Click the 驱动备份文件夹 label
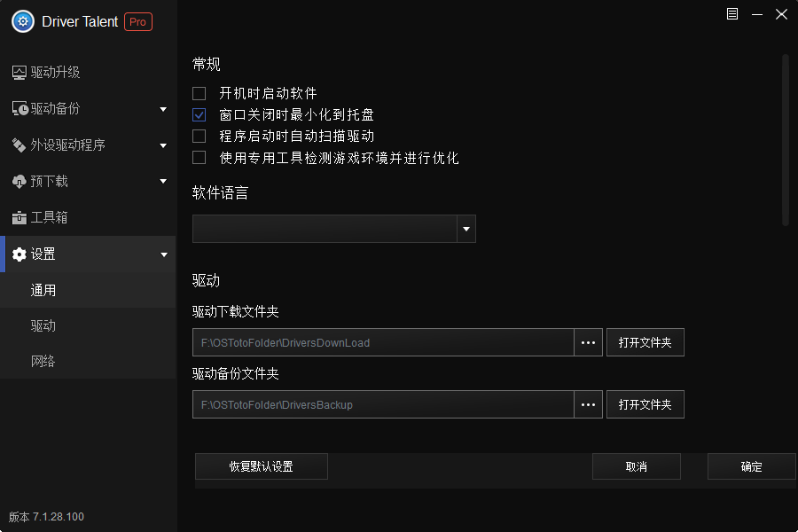This screenshot has height=532, width=798. [x=236, y=373]
